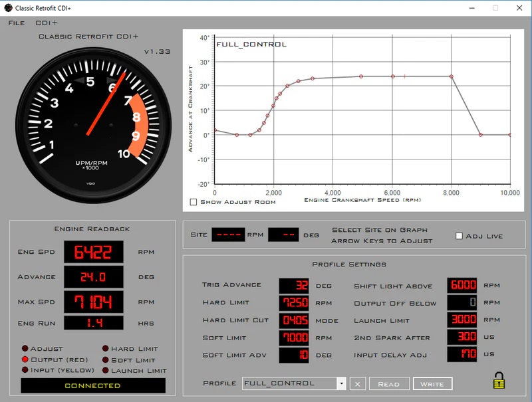This screenshot has height=402, width=532.
Task: Click the Hard Limit indicator LED
Action: click(x=105, y=349)
